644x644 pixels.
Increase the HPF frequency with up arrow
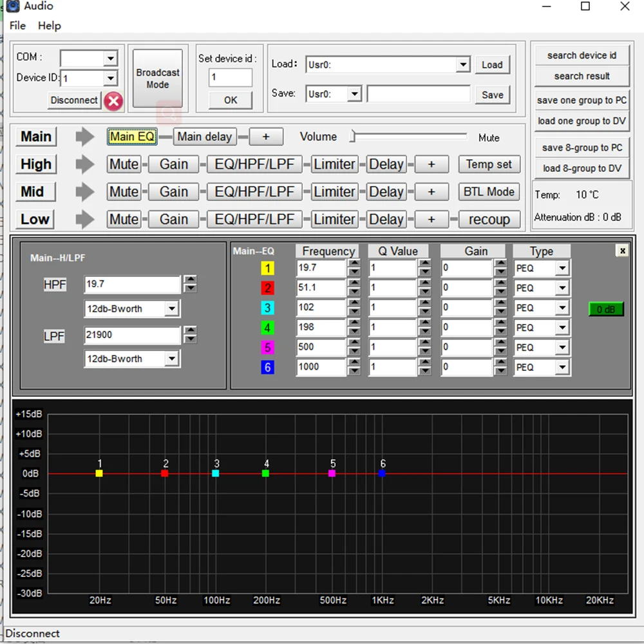point(190,279)
